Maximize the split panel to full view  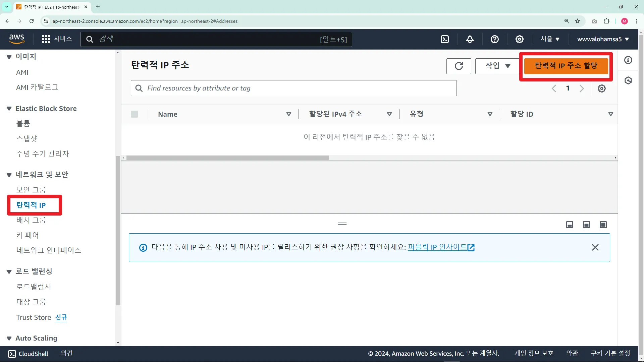pos(603,225)
